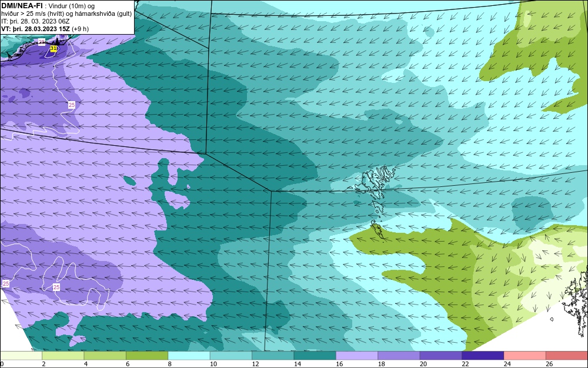Click the '10' legend tick label
588x368 pixels.
coord(213,364)
